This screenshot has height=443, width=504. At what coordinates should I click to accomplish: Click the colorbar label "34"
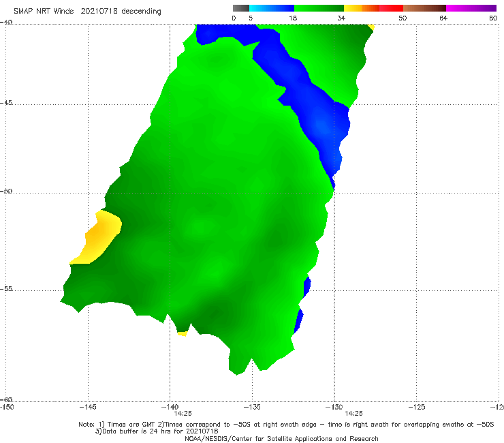341,18
